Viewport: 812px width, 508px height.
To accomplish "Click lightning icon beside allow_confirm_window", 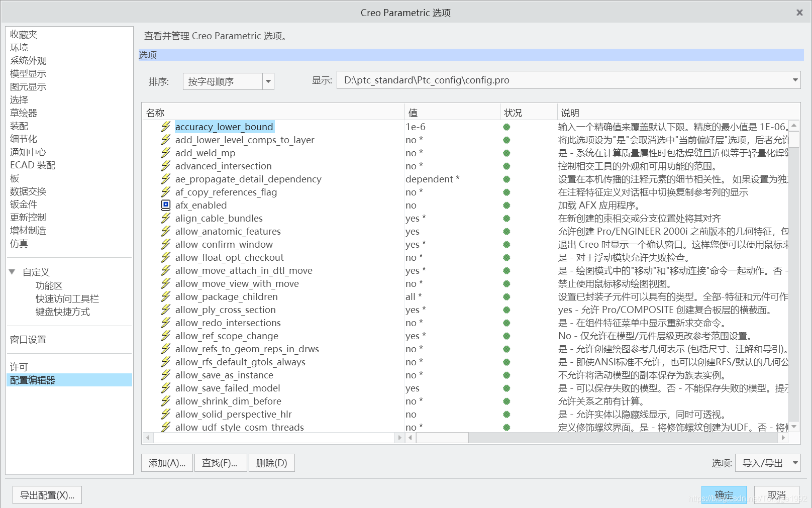I will click(165, 244).
